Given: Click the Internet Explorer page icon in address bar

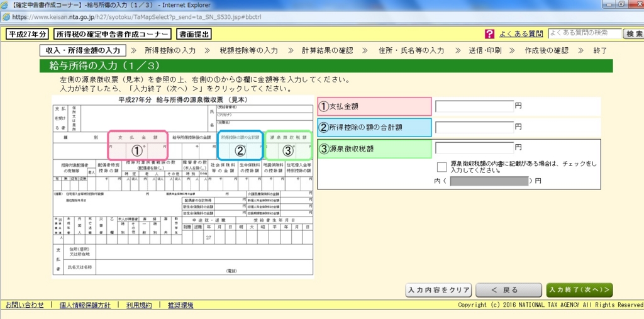Looking at the screenshot, I should coord(6,17).
